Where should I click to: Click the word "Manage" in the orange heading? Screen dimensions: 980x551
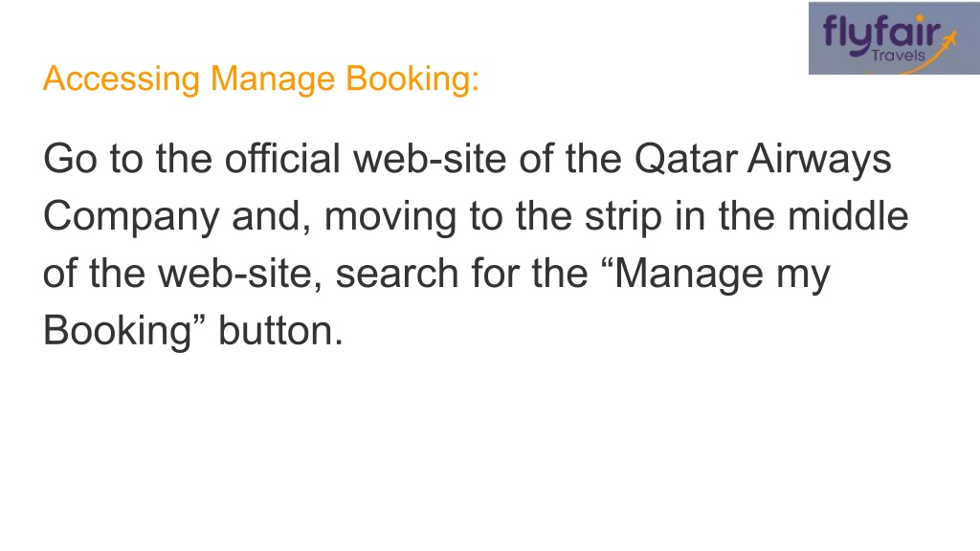(x=273, y=80)
